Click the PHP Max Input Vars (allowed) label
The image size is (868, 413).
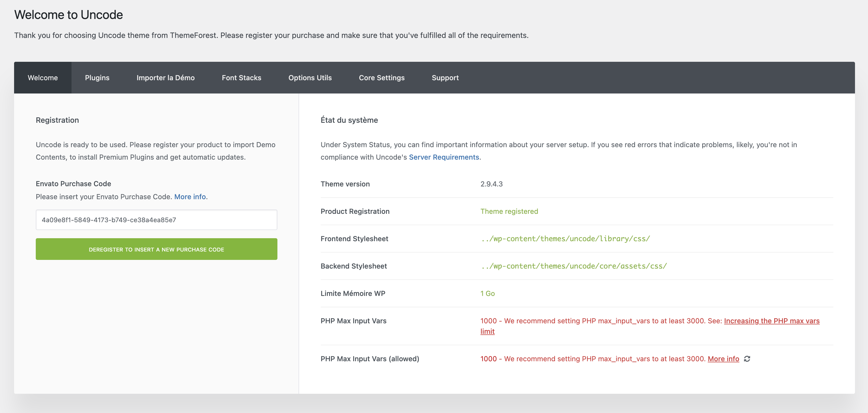coord(370,359)
